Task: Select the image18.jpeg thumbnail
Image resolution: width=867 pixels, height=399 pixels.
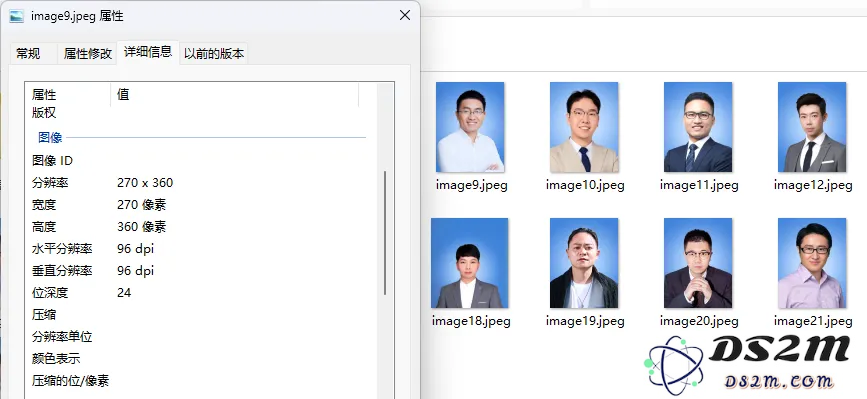Action: pos(469,263)
